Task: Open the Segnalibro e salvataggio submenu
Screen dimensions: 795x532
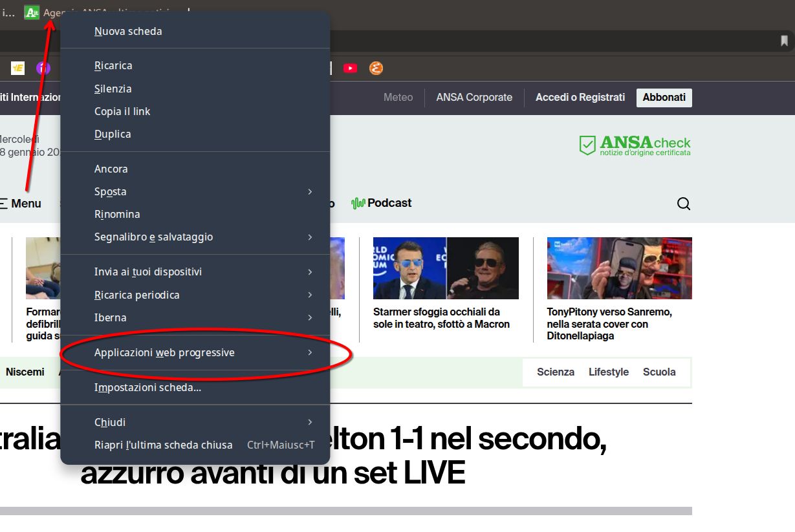Action: [153, 237]
